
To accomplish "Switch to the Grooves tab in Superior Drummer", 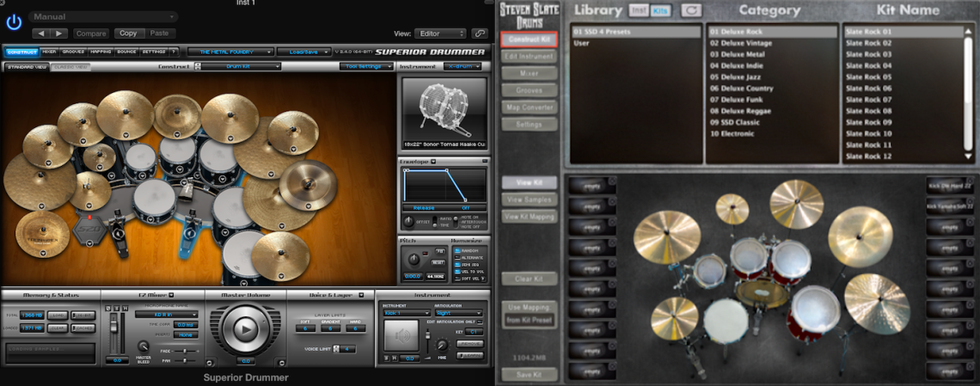I will pyautogui.click(x=73, y=52).
